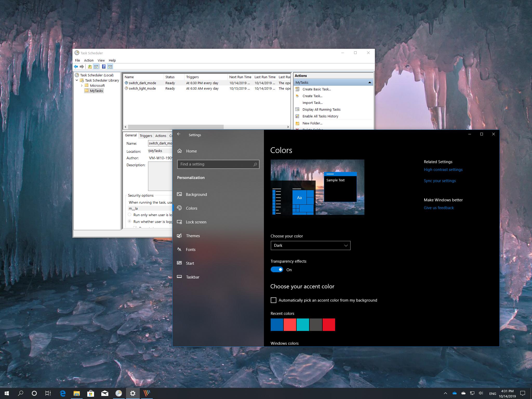Turn off Transparency effects toggle
The image size is (532, 399).
(x=277, y=270)
